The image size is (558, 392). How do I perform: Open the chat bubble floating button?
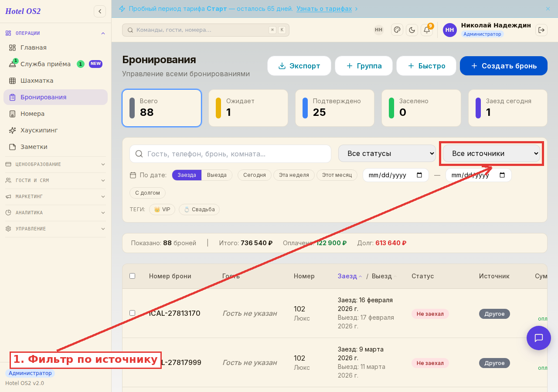coord(539,338)
